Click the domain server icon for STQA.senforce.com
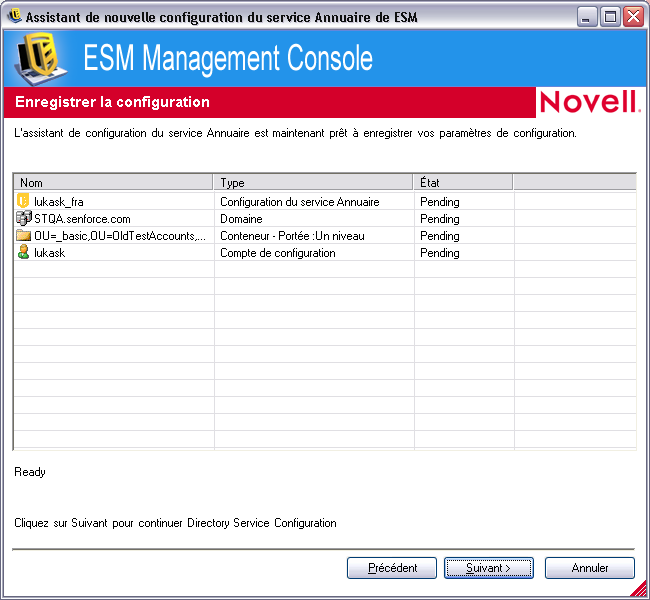This screenshot has width=650, height=600. click(24, 218)
